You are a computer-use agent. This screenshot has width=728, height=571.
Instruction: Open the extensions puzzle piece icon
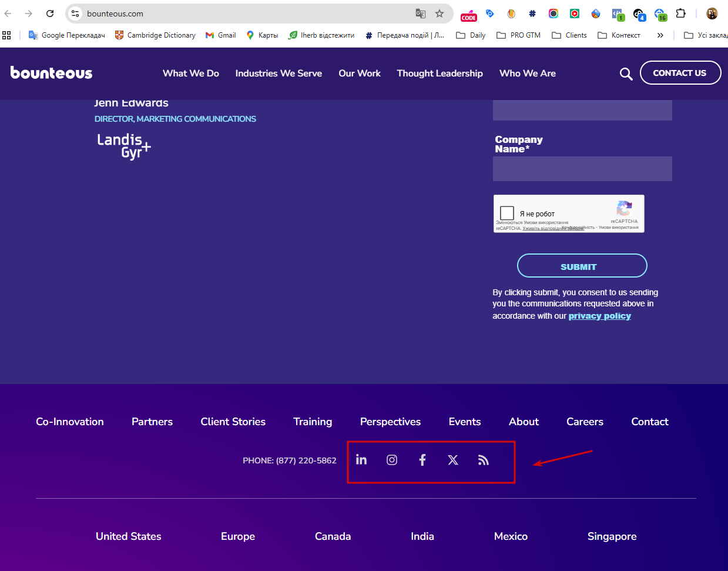(x=681, y=14)
